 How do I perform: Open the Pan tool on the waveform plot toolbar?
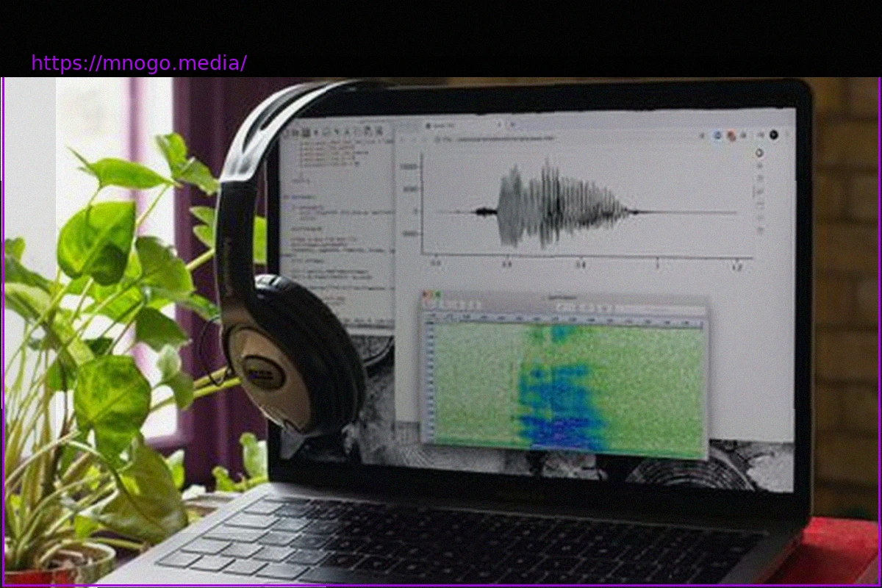[759, 166]
